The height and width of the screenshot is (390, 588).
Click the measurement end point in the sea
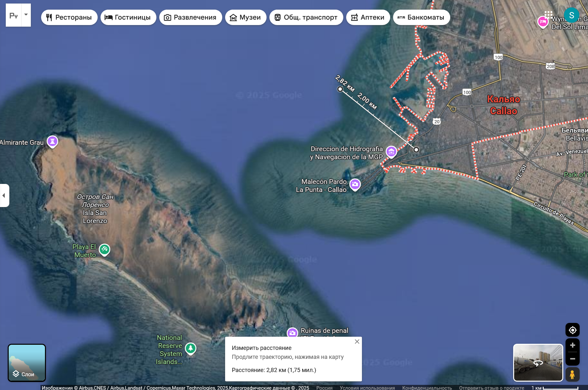(x=340, y=89)
